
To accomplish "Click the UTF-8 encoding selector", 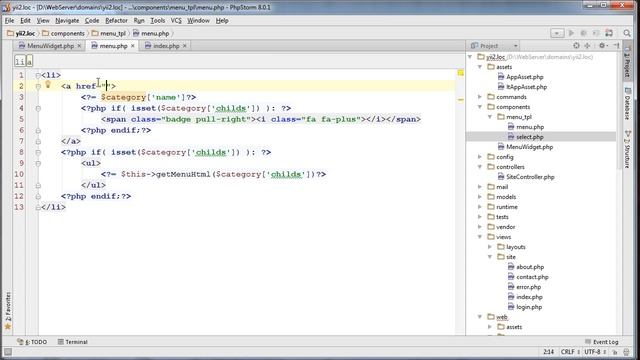I will (594, 351).
